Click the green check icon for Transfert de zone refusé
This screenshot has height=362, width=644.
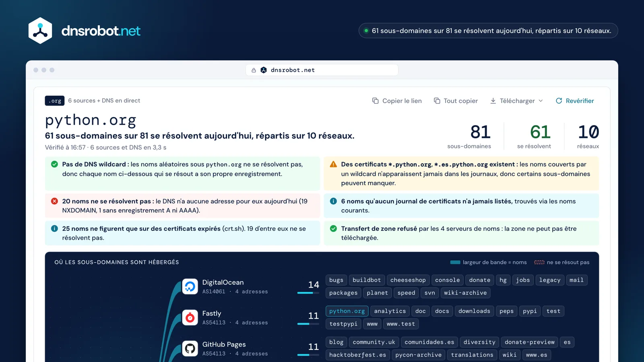click(333, 228)
